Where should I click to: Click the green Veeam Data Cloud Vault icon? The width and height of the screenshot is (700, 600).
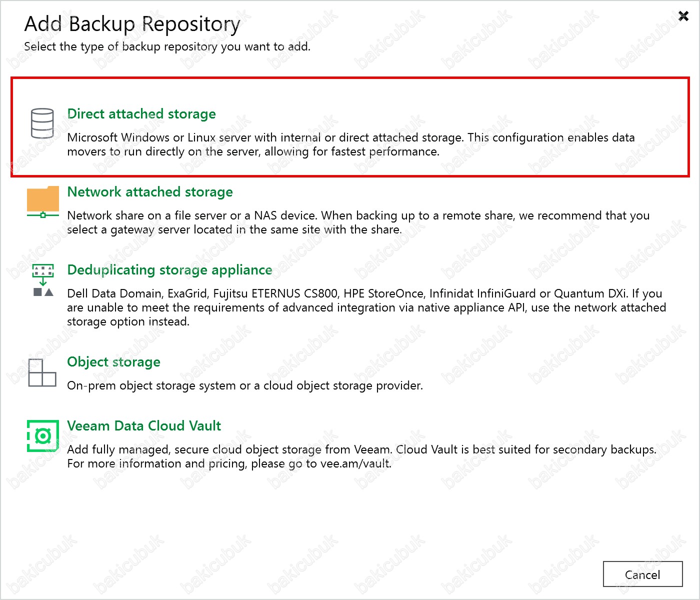tap(42, 436)
